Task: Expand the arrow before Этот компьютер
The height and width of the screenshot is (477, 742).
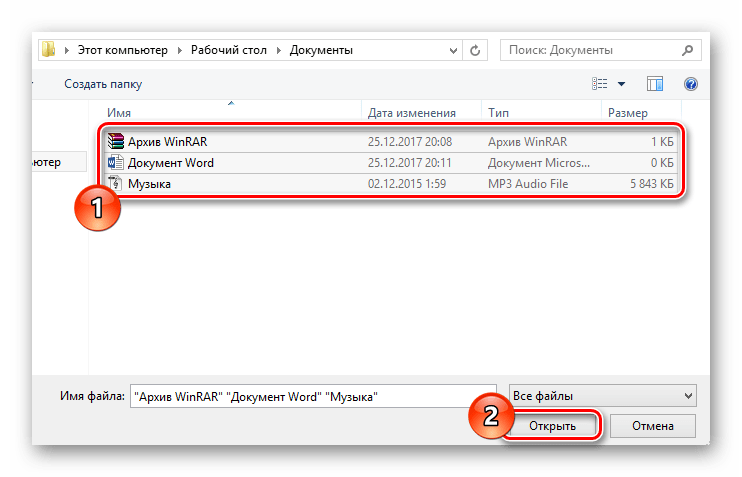Action: pos(67,50)
